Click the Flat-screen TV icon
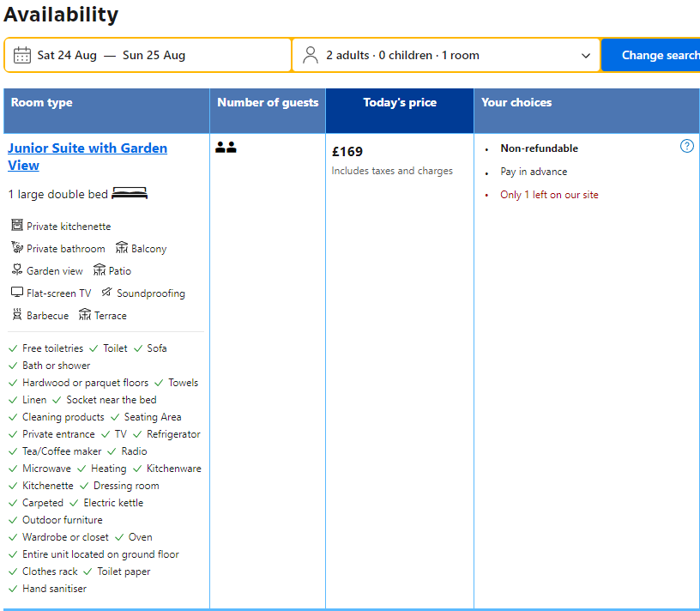Viewport: 700px width, 611px height. (x=17, y=293)
